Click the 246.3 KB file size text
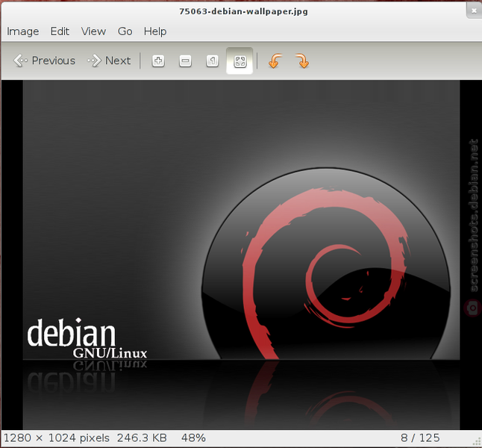Viewport: 482px width, 448px height. [x=142, y=438]
